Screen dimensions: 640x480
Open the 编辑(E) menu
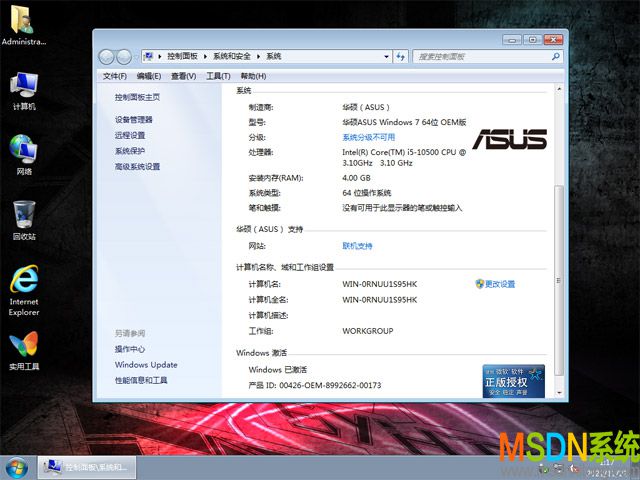(x=149, y=76)
